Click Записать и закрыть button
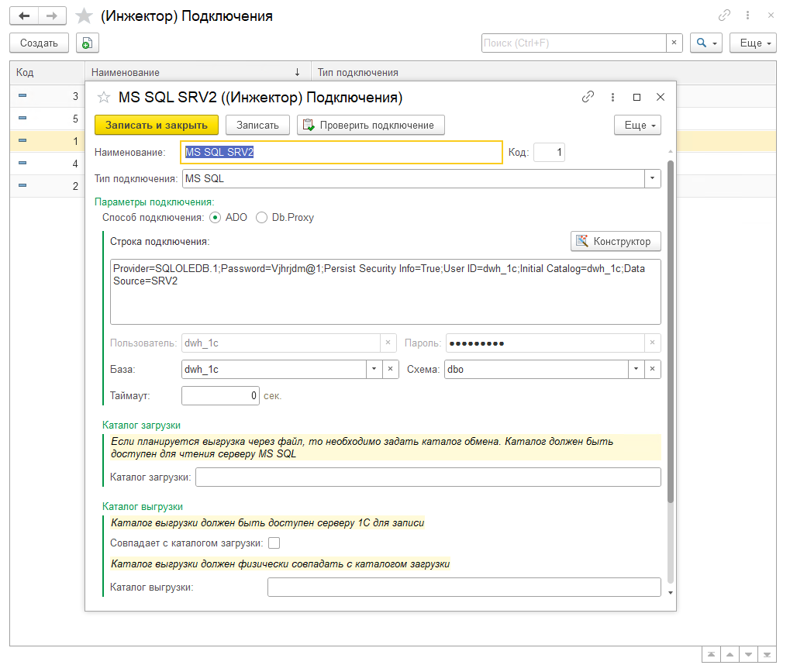This screenshot has width=790, height=672. click(156, 126)
